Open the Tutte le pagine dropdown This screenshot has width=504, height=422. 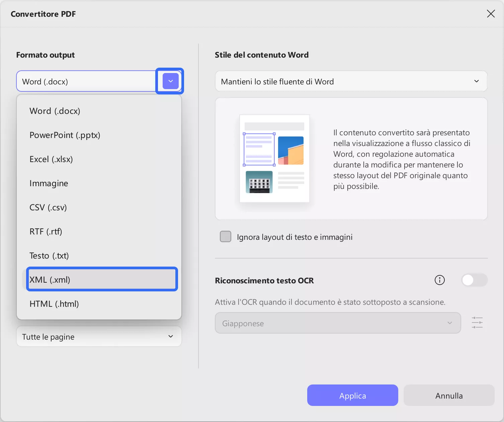(98, 336)
